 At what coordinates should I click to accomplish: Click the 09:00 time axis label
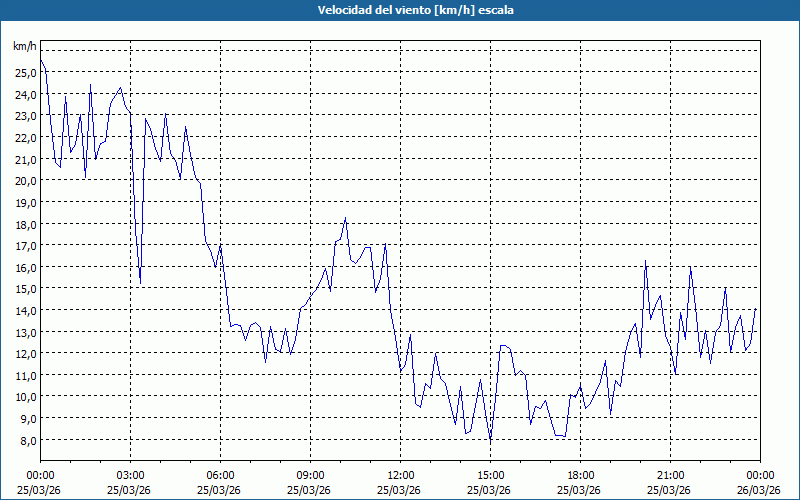pyautogui.click(x=310, y=475)
